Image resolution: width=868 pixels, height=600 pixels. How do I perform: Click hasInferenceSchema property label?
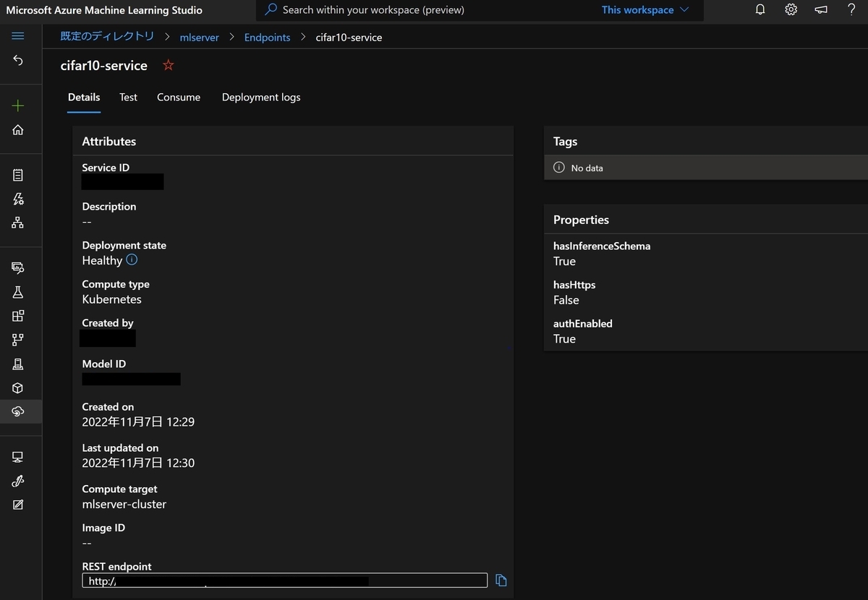point(602,246)
